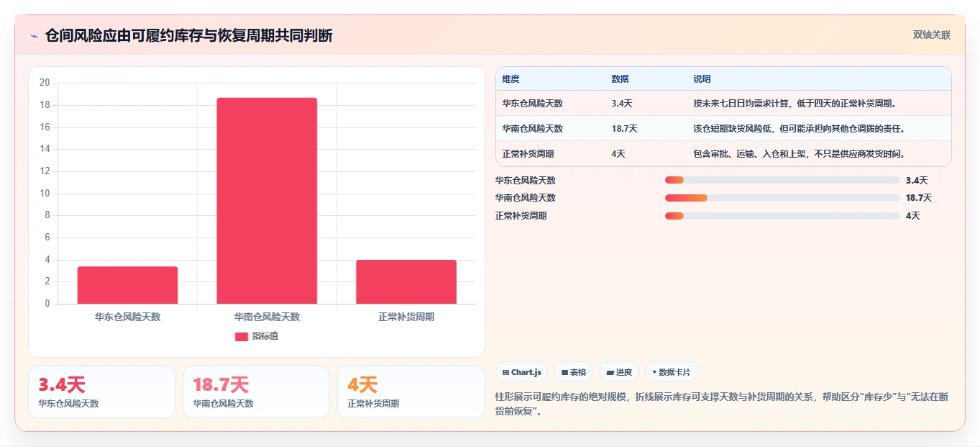The height and width of the screenshot is (447, 980).
Task: Click the 双轴关联 label
Action: pos(931,35)
